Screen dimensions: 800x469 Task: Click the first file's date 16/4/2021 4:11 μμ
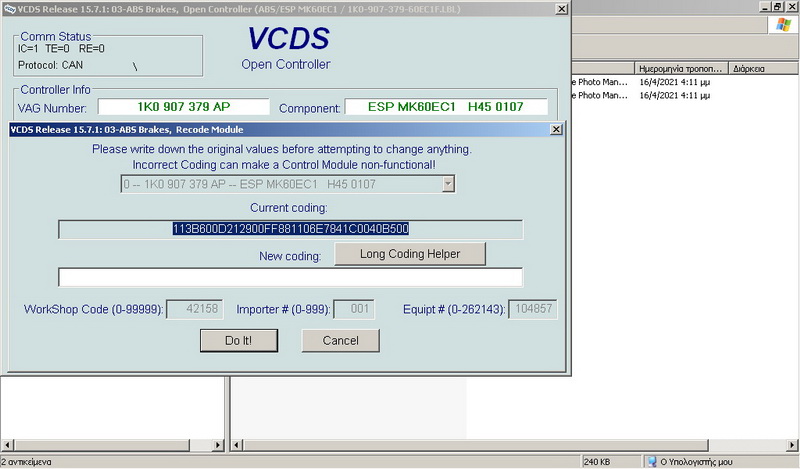pyautogui.click(x=674, y=82)
